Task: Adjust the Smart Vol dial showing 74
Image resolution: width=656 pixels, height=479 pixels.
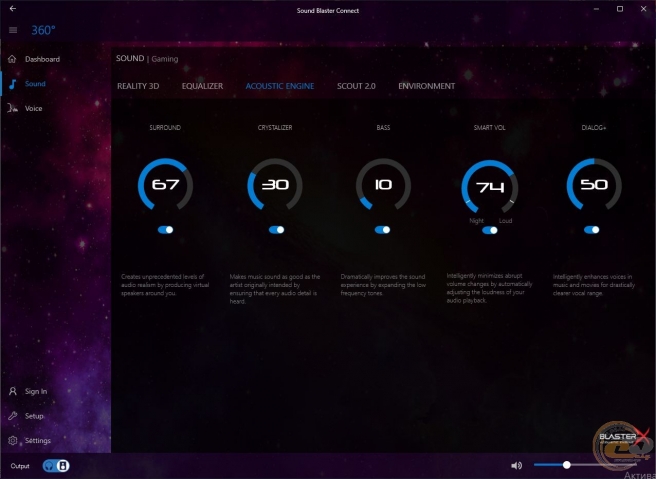Action: [x=489, y=187]
